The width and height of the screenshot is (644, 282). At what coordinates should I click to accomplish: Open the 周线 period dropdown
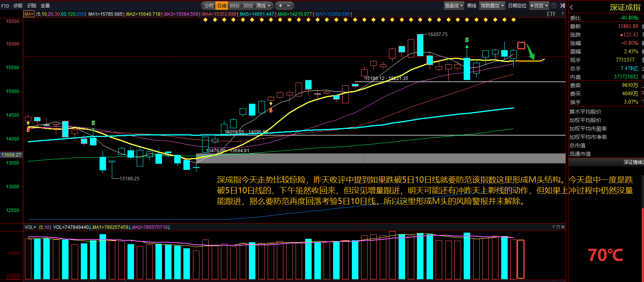point(263,5)
